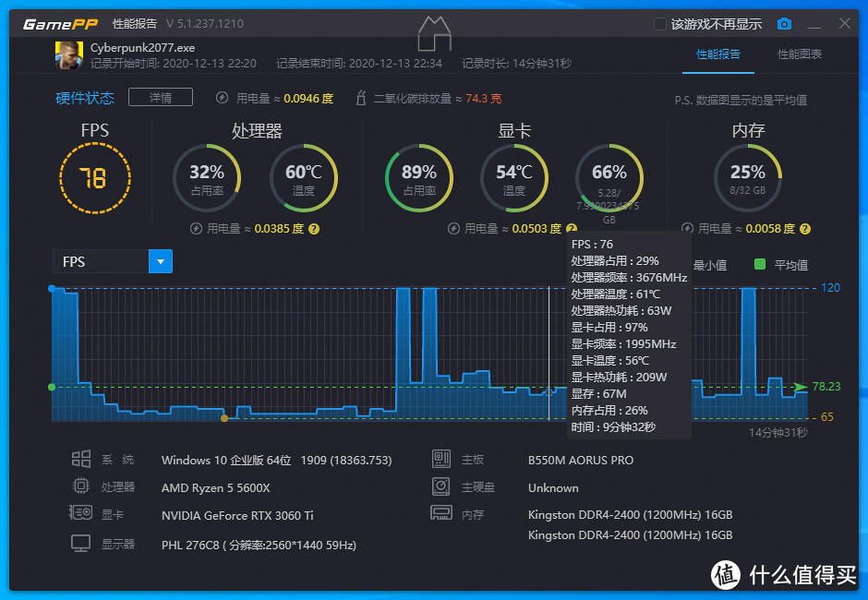The width and height of the screenshot is (868, 600).
Task: Switch to the 性能图表 tab
Action: 800,54
